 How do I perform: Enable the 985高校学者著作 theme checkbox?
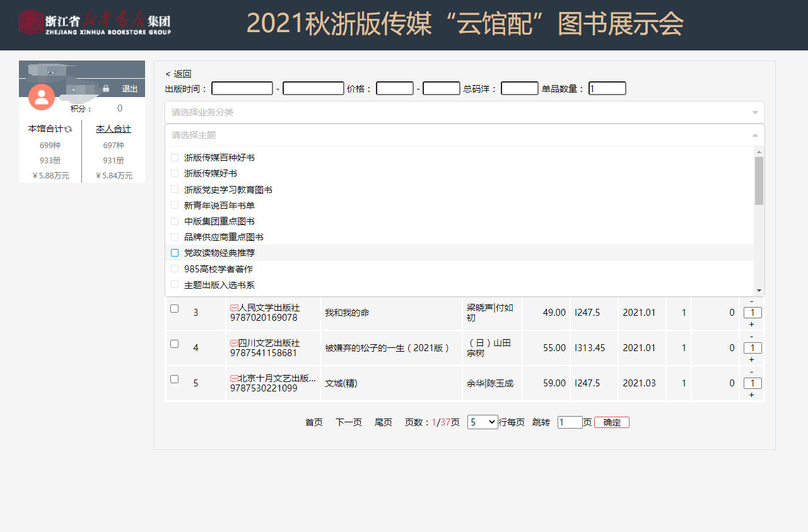175,269
